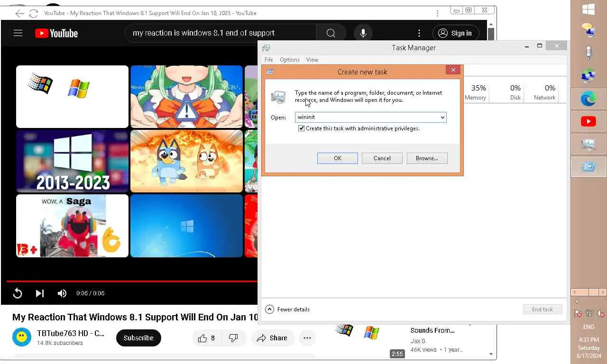Open more actions ellipsis below video
This screenshot has width=607, height=364.
pyautogui.click(x=307, y=338)
